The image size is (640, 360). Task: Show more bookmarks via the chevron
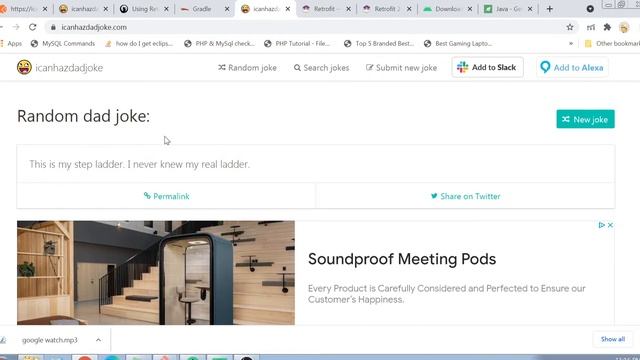571,44
